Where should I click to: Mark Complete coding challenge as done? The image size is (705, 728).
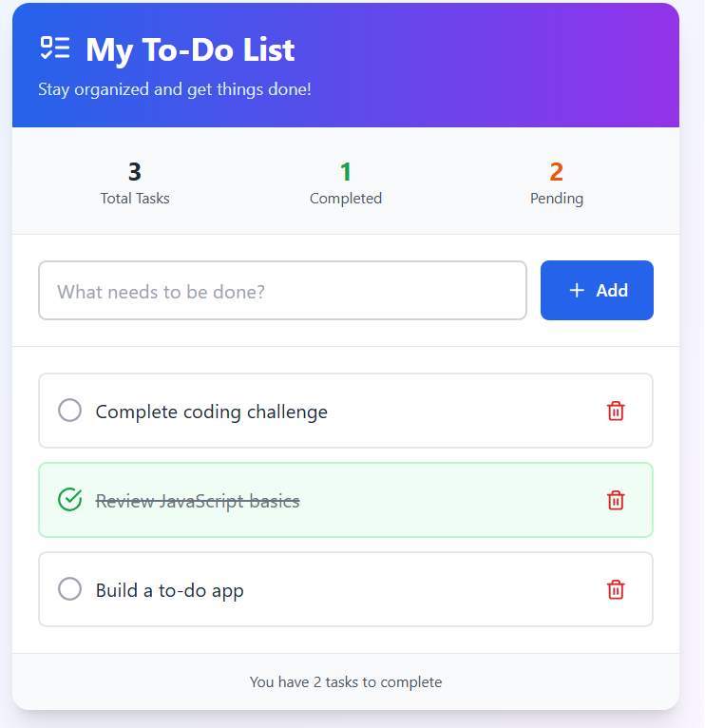(69, 411)
